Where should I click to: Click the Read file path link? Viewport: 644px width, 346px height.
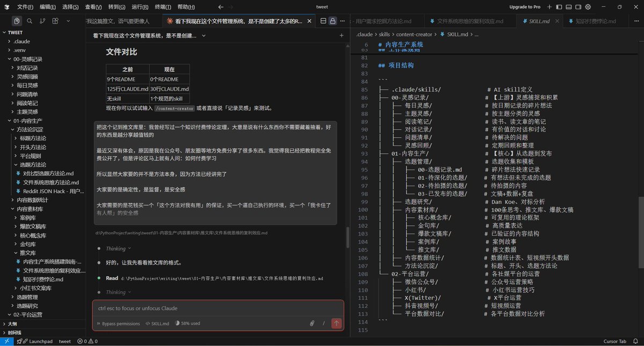pos(222,278)
